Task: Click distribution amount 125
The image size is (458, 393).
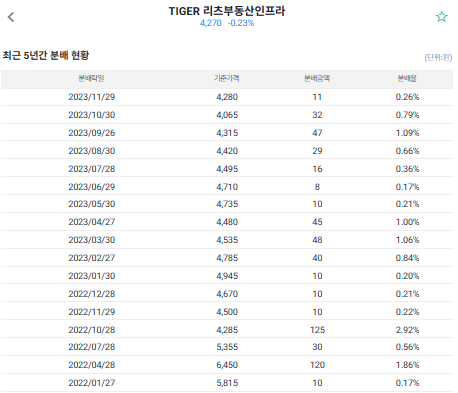Action: 317,330
